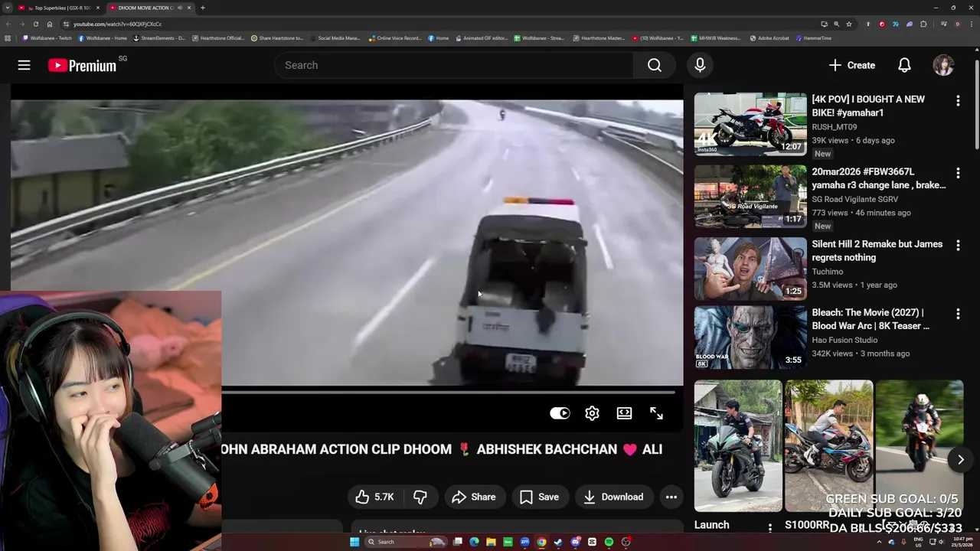Open YouTube notifications bell
Image resolution: width=980 pixels, height=551 pixels.
tap(904, 65)
